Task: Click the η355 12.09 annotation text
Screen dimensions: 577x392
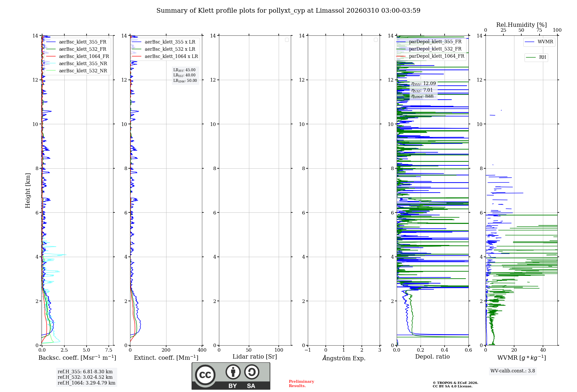Action: point(424,84)
